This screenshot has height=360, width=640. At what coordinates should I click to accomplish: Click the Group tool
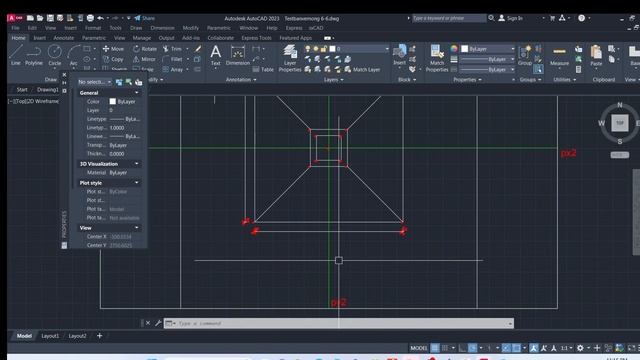click(524, 55)
